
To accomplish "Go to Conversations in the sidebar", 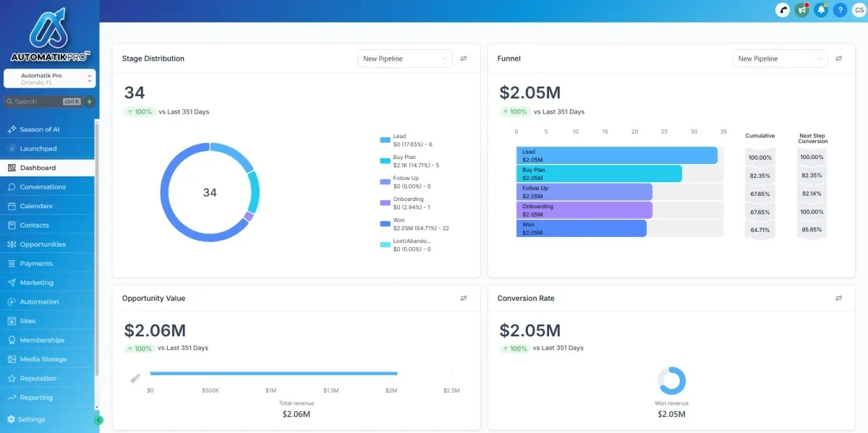I will tap(43, 187).
